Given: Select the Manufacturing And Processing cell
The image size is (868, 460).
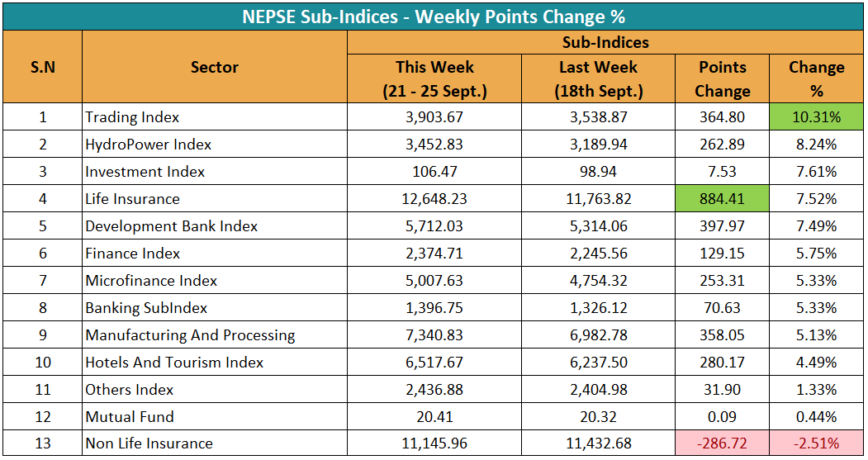Looking at the screenshot, I should pos(190,335).
